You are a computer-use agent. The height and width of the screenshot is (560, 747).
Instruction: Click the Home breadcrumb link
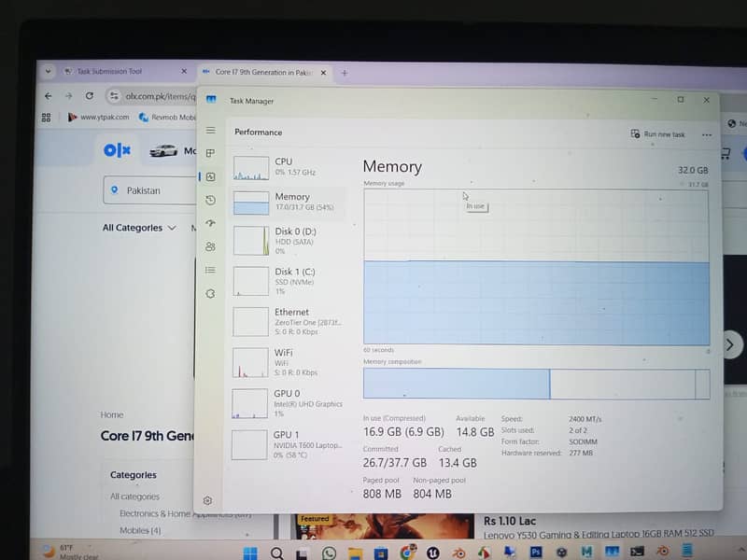(x=112, y=414)
